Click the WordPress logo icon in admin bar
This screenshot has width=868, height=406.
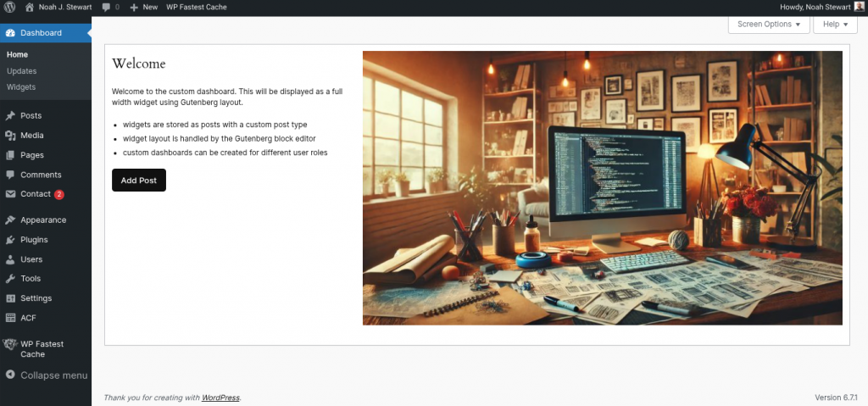pos(10,7)
